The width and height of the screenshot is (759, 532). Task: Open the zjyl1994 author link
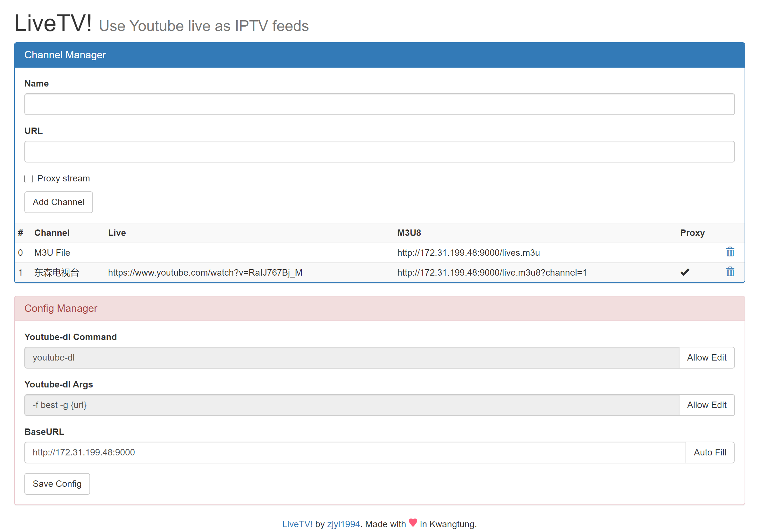(x=343, y=524)
